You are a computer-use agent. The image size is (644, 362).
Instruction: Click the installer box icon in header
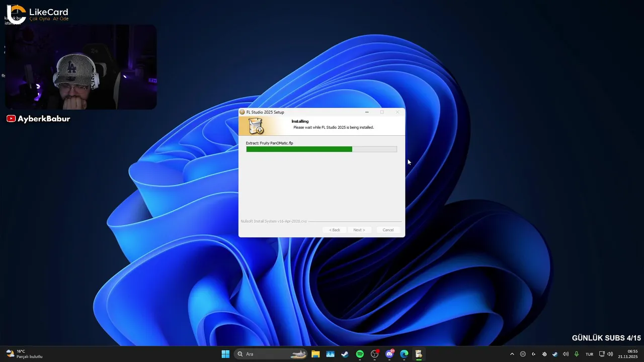click(x=256, y=126)
